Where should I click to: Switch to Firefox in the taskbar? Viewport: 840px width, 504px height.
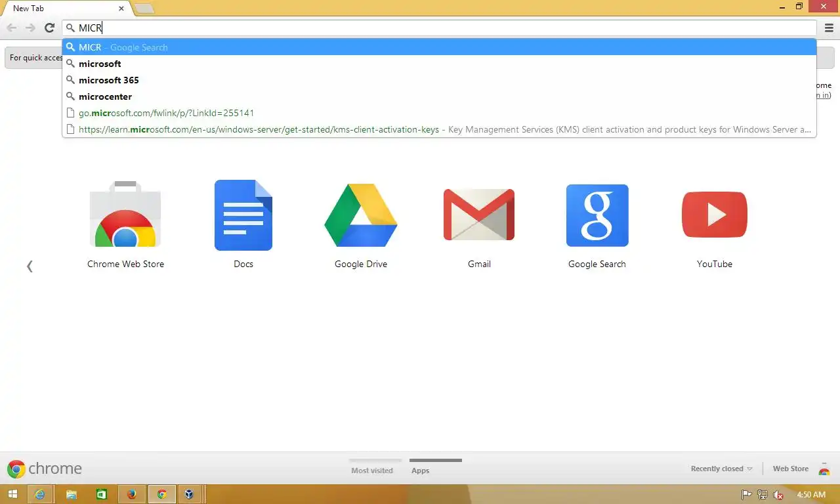pos(131,494)
